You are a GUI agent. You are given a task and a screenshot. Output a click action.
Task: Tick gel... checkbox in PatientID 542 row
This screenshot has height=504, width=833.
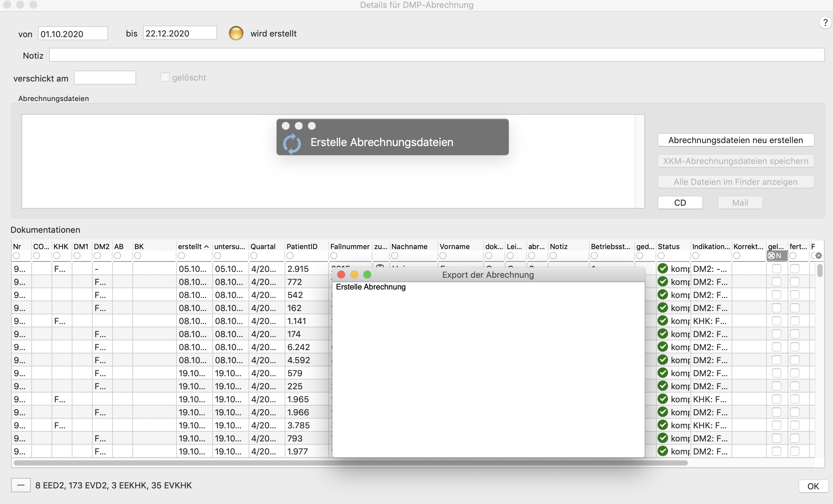[x=777, y=295]
